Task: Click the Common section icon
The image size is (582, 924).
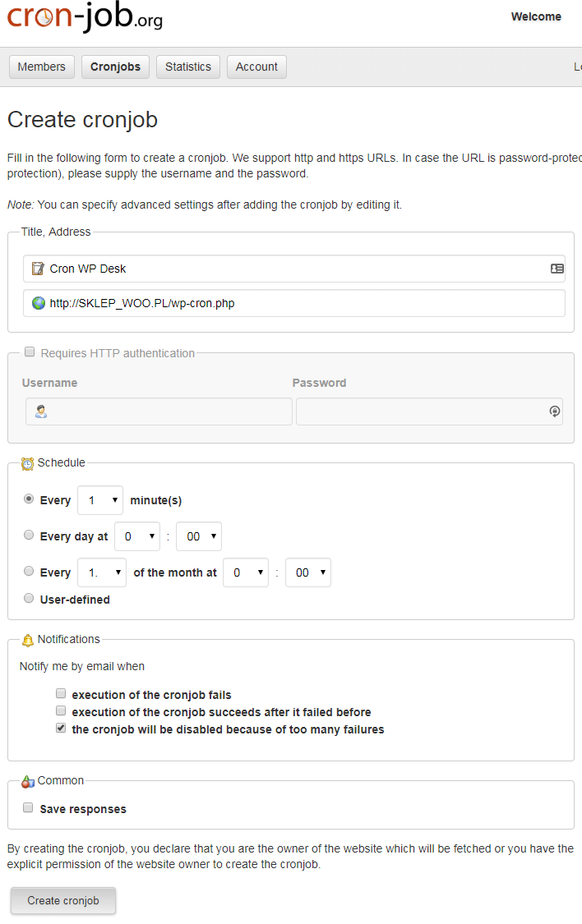Action: click(x=28, y=781)
